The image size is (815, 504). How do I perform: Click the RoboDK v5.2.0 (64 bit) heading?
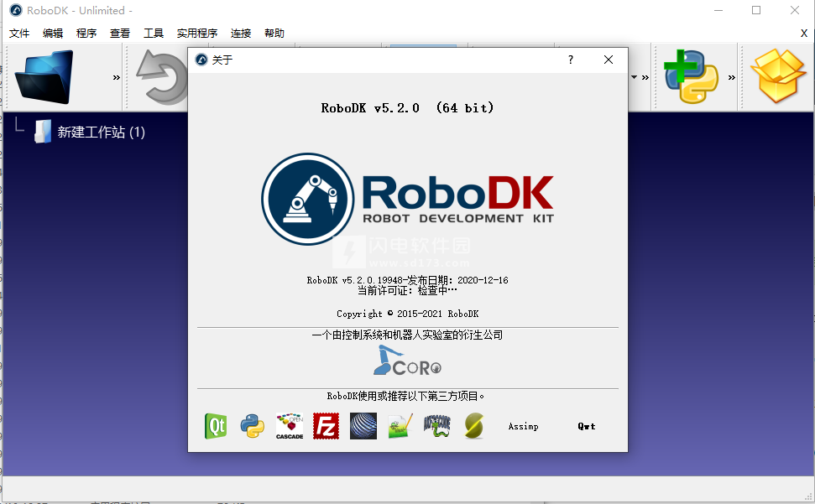tap(408, 108)
